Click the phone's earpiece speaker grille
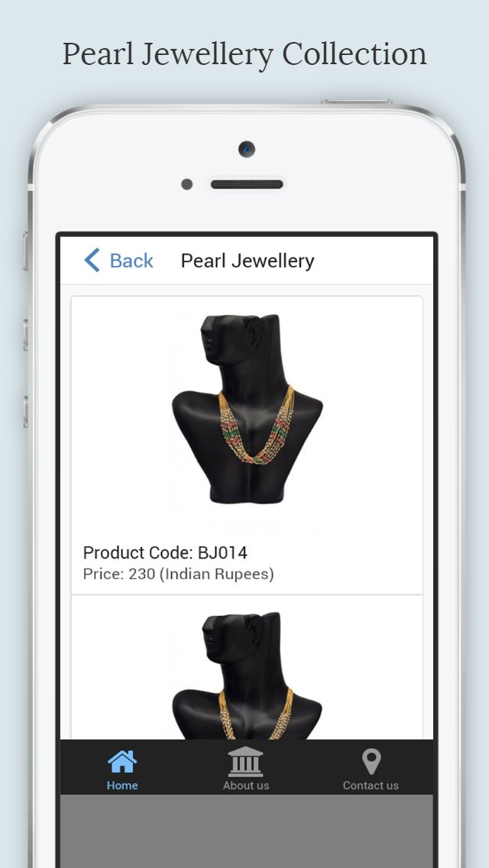 (x=247, y=184)
